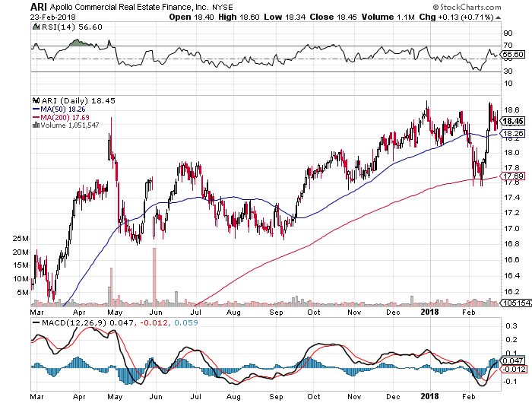532x403 pixels.
Task: Click the volume bars icon in the legend
Action: 36,125
